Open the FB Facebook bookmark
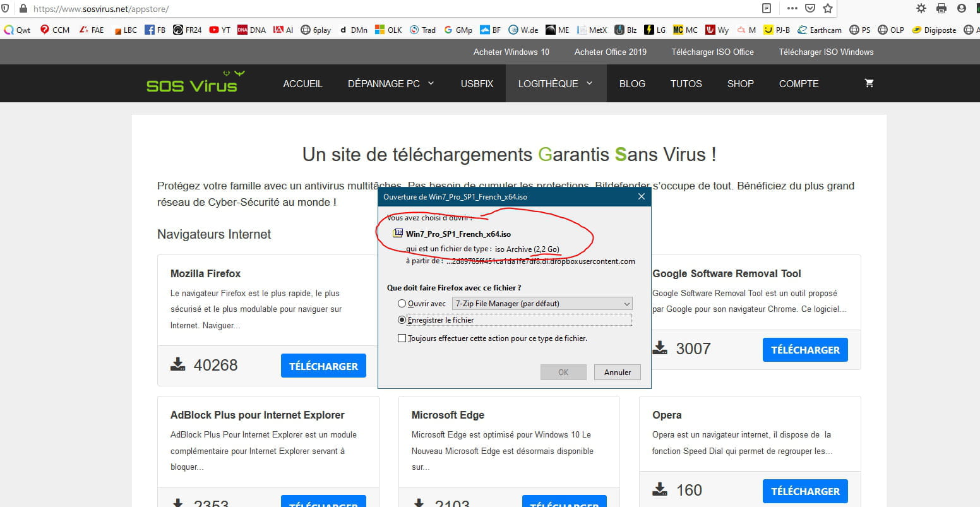This screenshot has width=980, height=507. 155,30
